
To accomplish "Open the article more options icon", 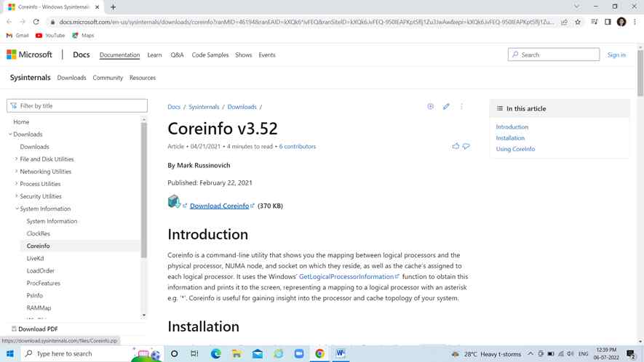I will (461, 106).
